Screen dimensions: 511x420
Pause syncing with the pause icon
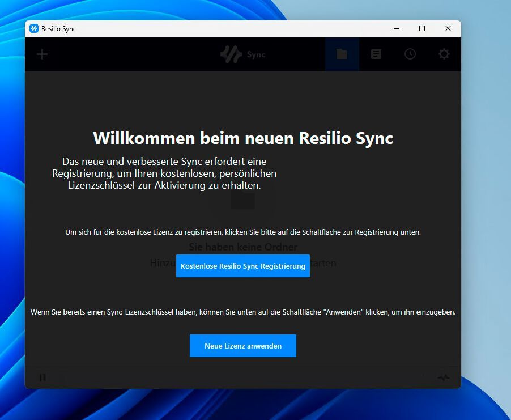(43, 377)
